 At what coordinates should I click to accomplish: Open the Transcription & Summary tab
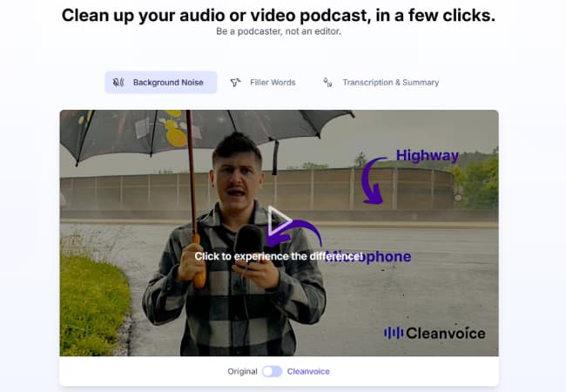click(381, 83)
